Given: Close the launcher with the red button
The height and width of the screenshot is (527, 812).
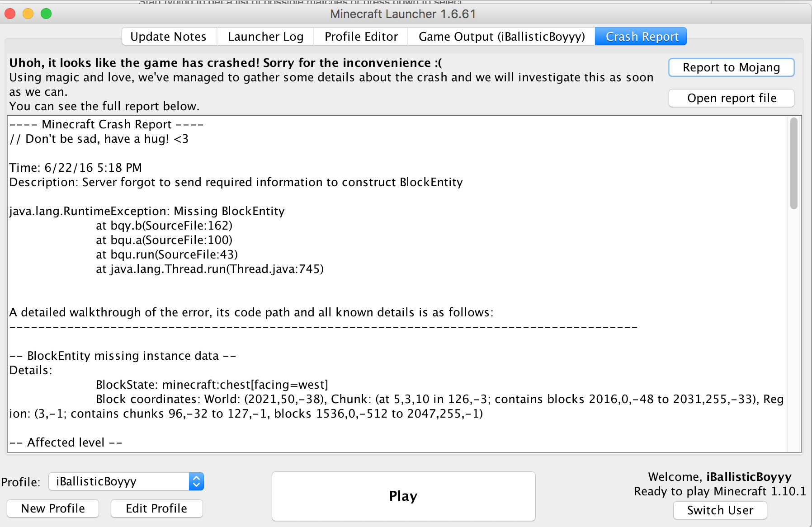Looking at the screenshot, I should [x=10, y=14].
